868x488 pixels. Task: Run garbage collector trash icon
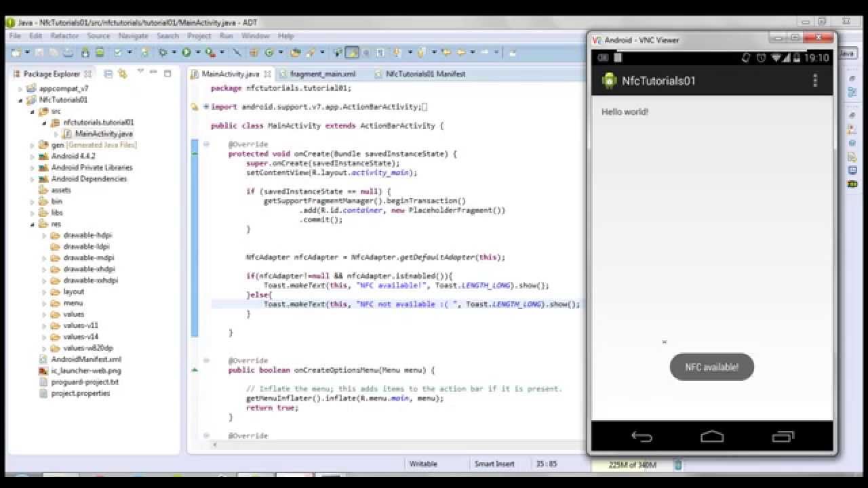(x=677, y=465)
